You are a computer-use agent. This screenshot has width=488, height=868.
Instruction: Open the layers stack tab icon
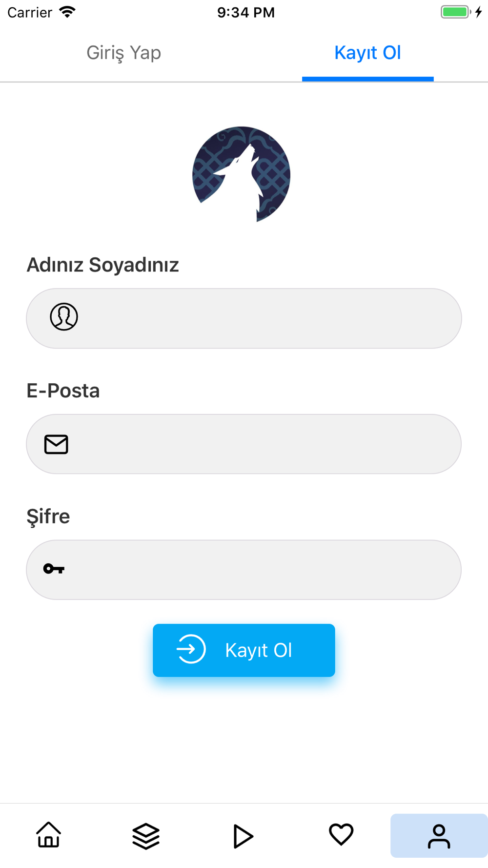146,836
